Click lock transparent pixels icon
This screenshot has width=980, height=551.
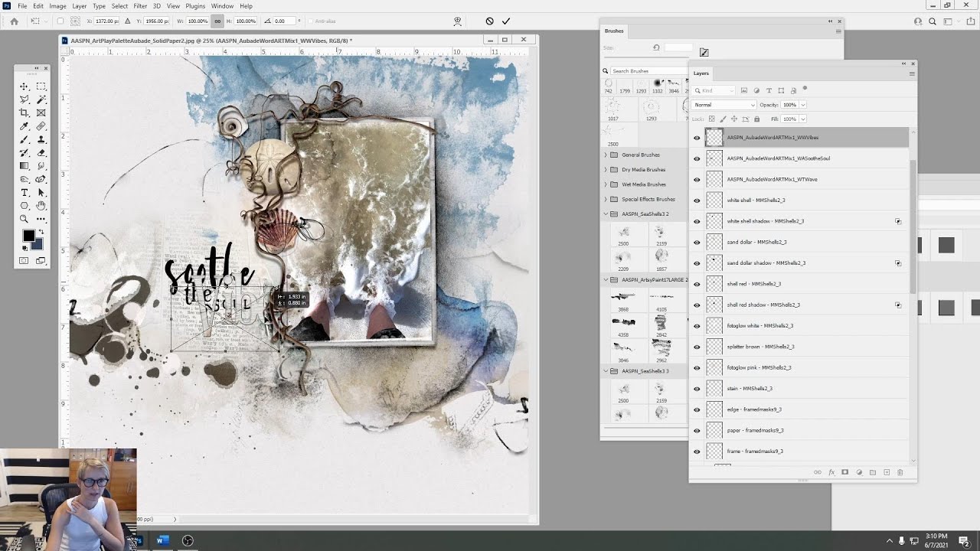click(711, 119)
